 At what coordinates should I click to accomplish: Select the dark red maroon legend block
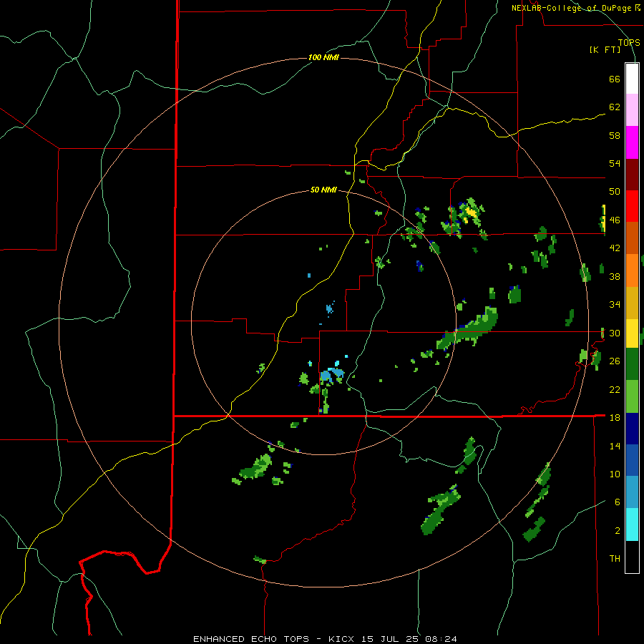point(632,174)
